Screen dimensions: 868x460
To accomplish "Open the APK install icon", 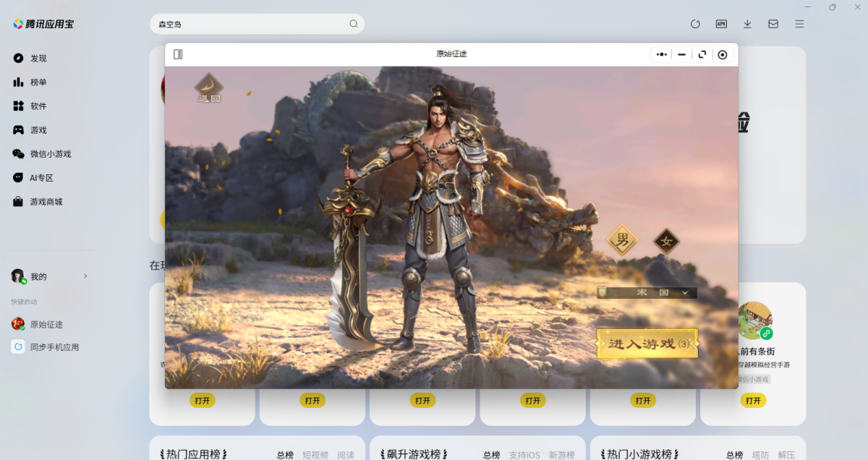I will pyautogui.click(x=721, y=24).
